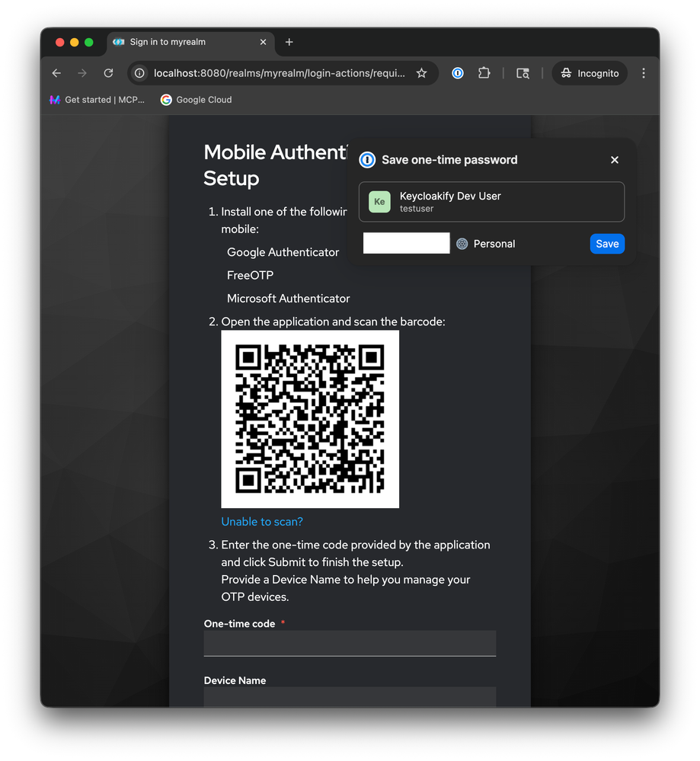700x761 pixels.
Task: Close the Save one-time password popup
Action: [x=615, y=160]
